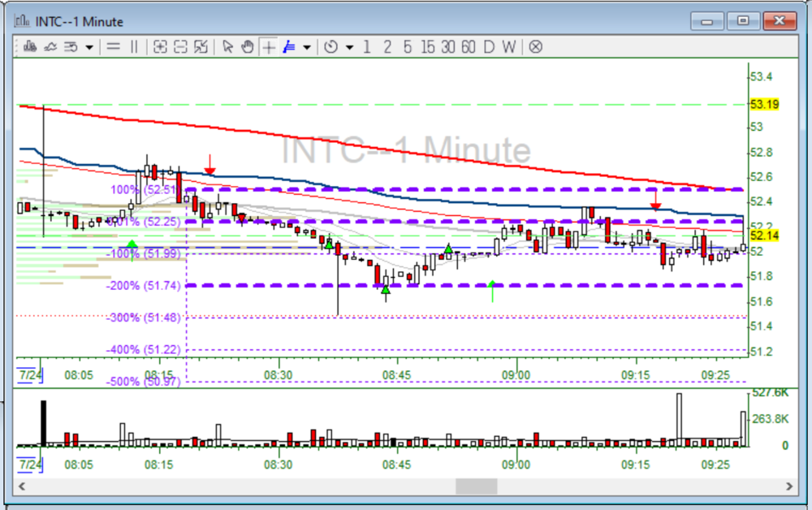This screenshot has width=812, height=510.
Task: Click the line chart indicator icon
Action: point(50,47)
